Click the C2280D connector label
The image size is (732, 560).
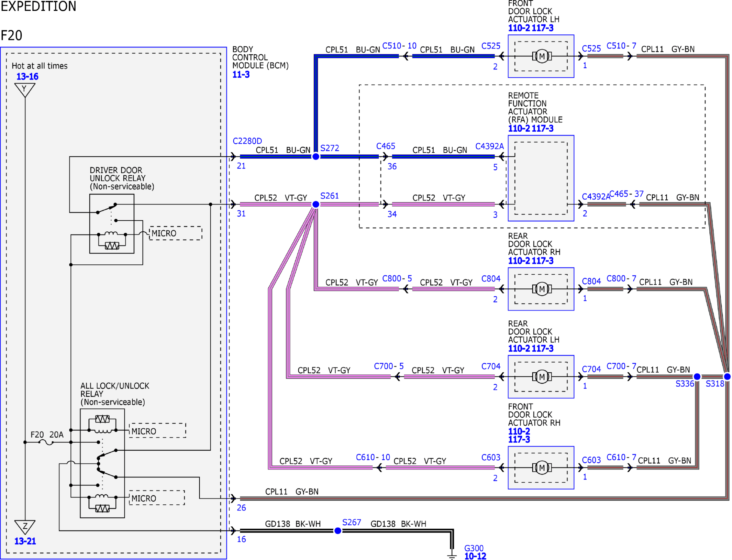[x=247, y=141]
